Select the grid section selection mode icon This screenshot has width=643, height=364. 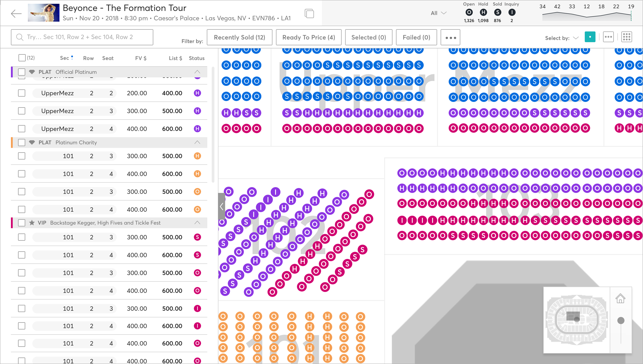click(x=626, y=37)
